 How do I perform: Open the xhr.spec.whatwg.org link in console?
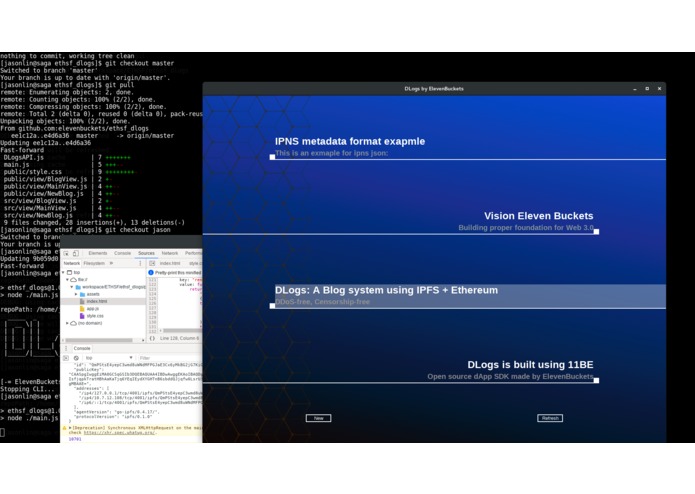point(120,432)
